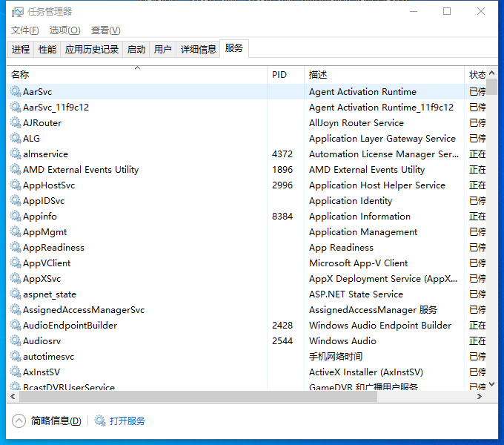Select the AarSvc service name
This screenshot has height=445, width=504.
[37, 92]
